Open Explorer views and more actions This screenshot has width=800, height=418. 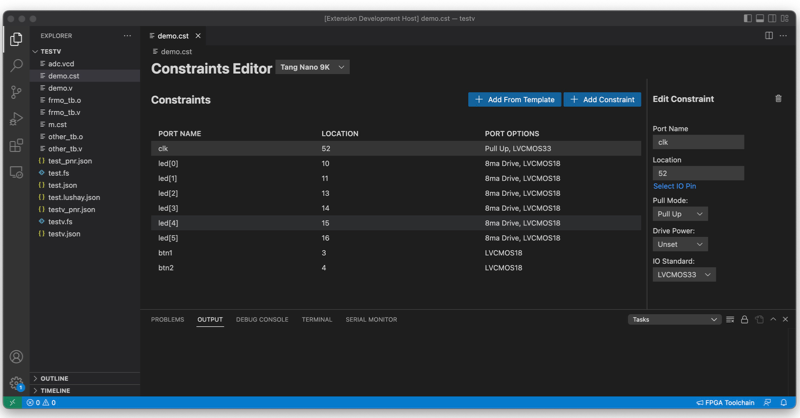pyautogui.click(x=127, y=36)
